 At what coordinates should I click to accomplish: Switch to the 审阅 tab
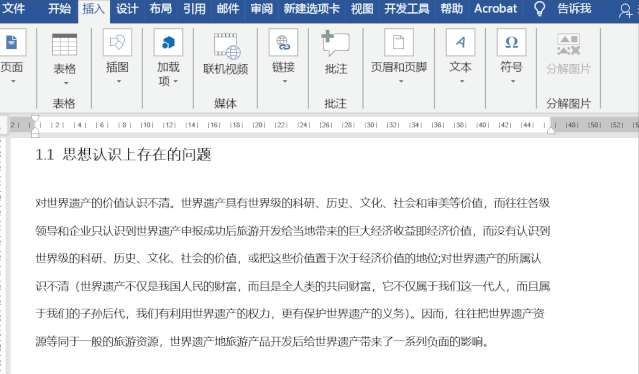[x=261, y=9]
